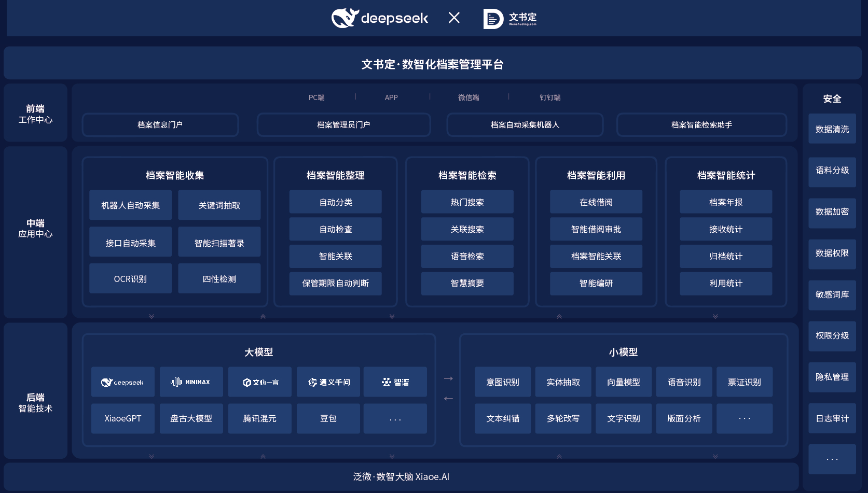The width and height of the screenshot is (868, 493).
Task: Open 自动分类
Action: click(336, 202)
